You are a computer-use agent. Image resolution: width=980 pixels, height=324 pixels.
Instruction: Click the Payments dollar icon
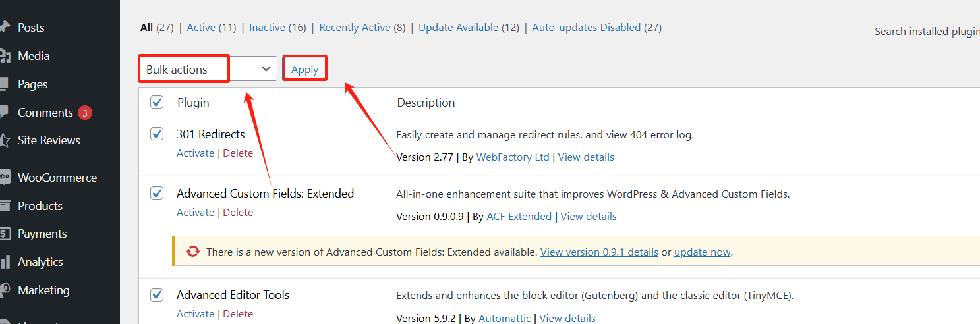point(5,234)
